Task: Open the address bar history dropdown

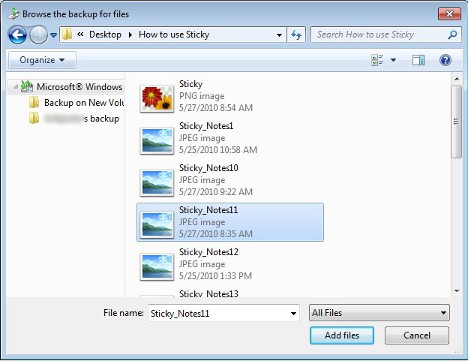Action: pos(279,35)
